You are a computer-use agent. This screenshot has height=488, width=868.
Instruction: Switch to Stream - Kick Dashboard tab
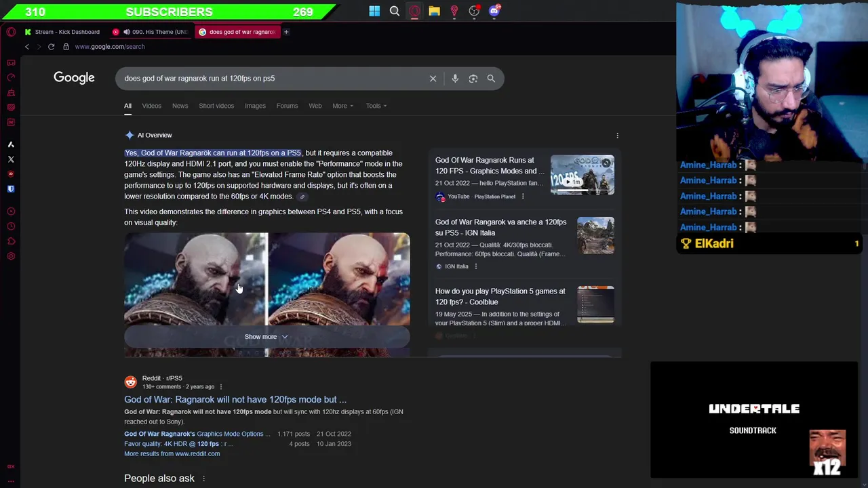62,32
